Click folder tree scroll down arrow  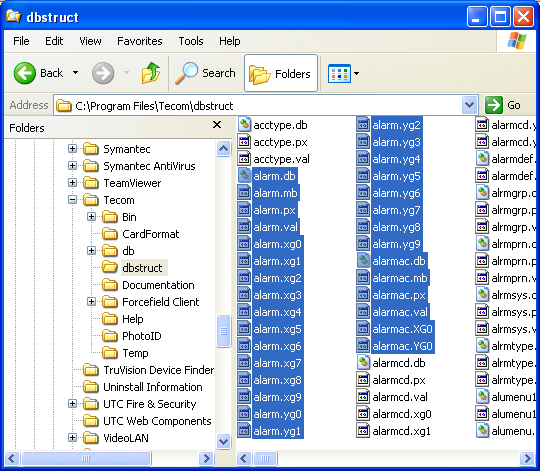click(224, 441)
